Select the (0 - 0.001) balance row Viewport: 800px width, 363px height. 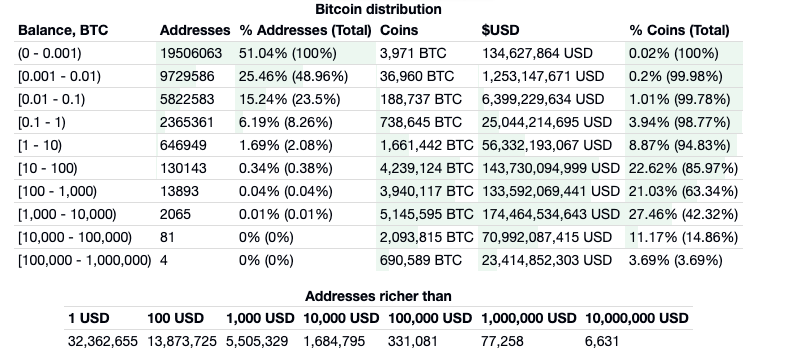380,53
